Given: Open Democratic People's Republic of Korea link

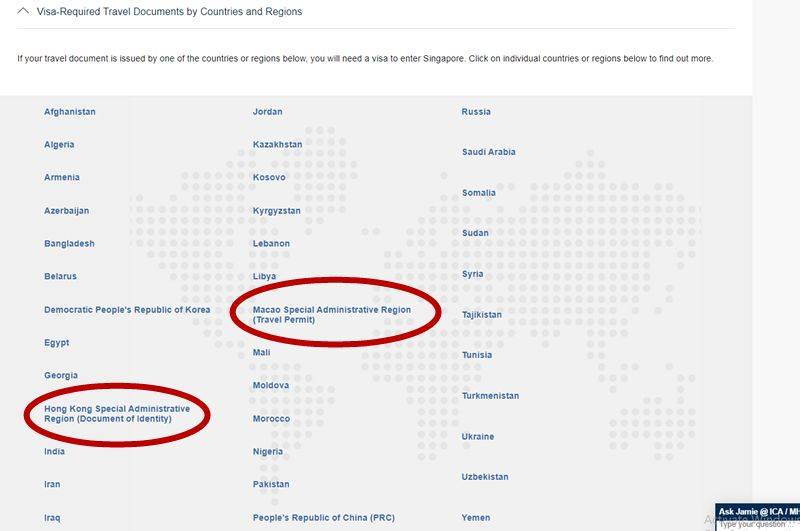Looking at the screenshot, I should pyautogui.click(x=127, y=310).
